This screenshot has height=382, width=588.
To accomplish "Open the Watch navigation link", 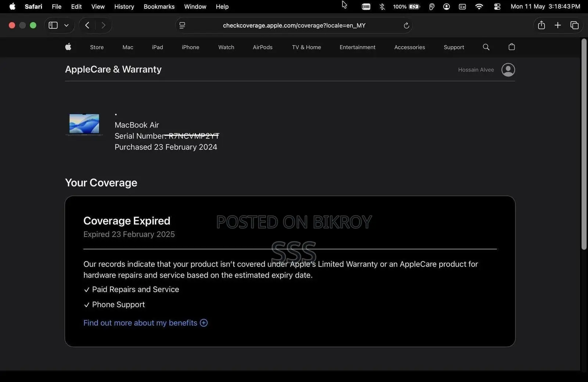I will (x=226, y=47).
